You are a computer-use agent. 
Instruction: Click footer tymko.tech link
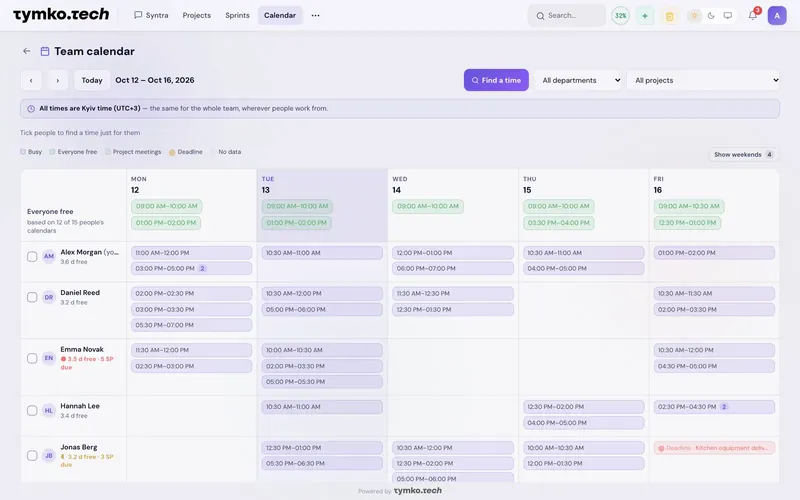(418, 490)
